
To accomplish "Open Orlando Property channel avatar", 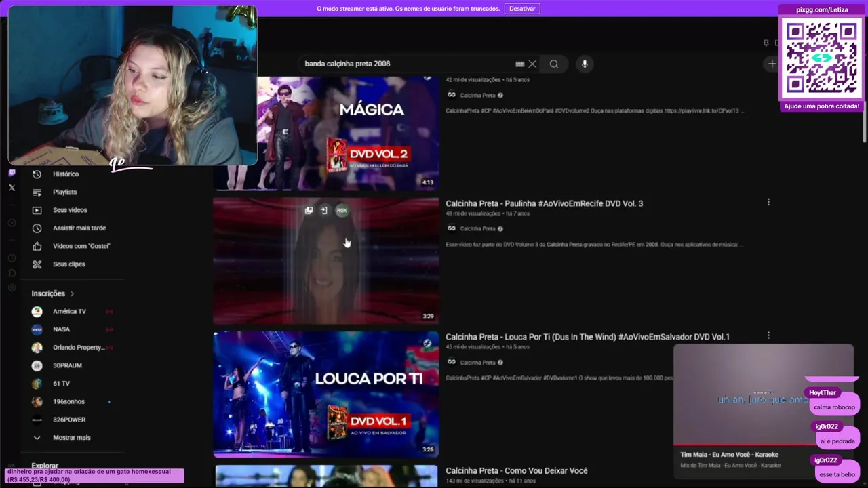I will coord(37,348).
